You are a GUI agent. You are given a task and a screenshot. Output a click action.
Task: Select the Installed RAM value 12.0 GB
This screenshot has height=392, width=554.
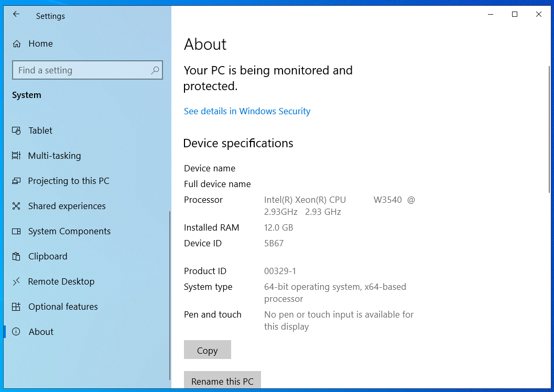click(x=278, y=228)
